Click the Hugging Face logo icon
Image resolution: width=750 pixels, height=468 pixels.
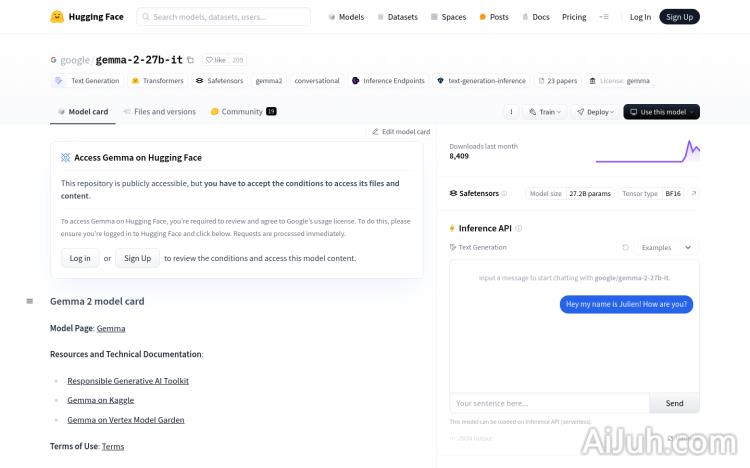pyautogui.click(x=58, y=17)
